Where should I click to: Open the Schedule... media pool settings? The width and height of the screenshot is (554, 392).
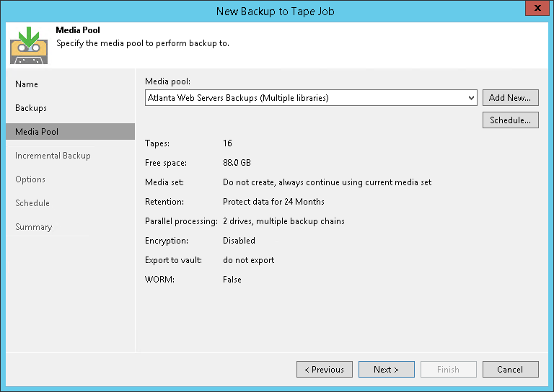pyautogui.click(x=510, y=120)
